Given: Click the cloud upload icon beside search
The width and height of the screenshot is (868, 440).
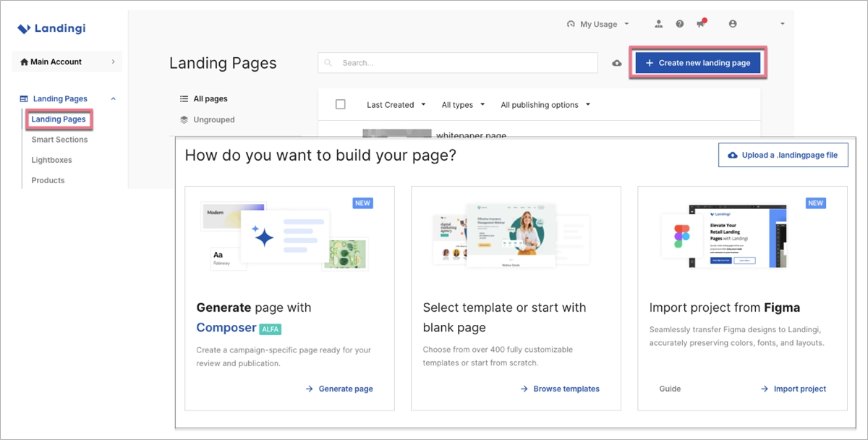Looking at the screenshot, I should (616, 63).
